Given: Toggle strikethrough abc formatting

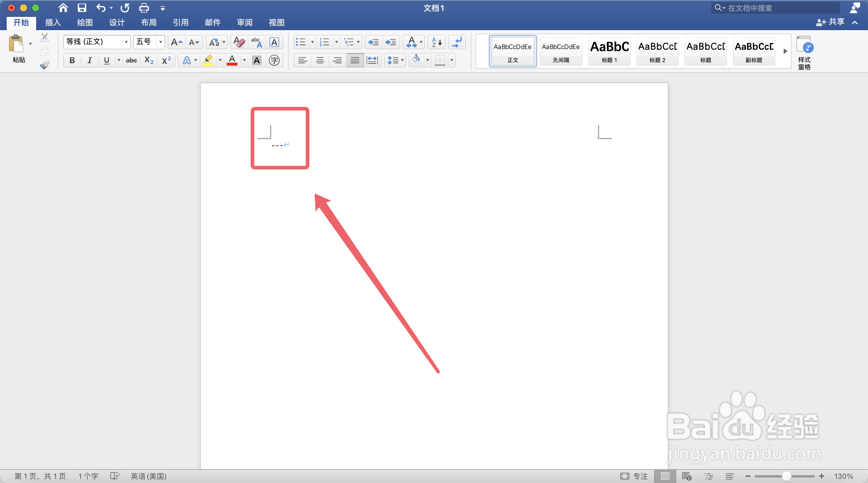Looking at the screenshot, I should [131, 60].
